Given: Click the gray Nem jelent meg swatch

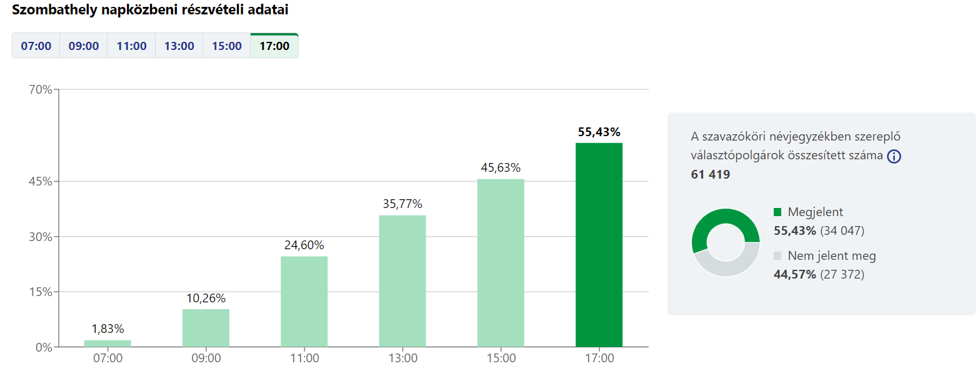Looking at the screenshot, I should (x=777, y=255).
